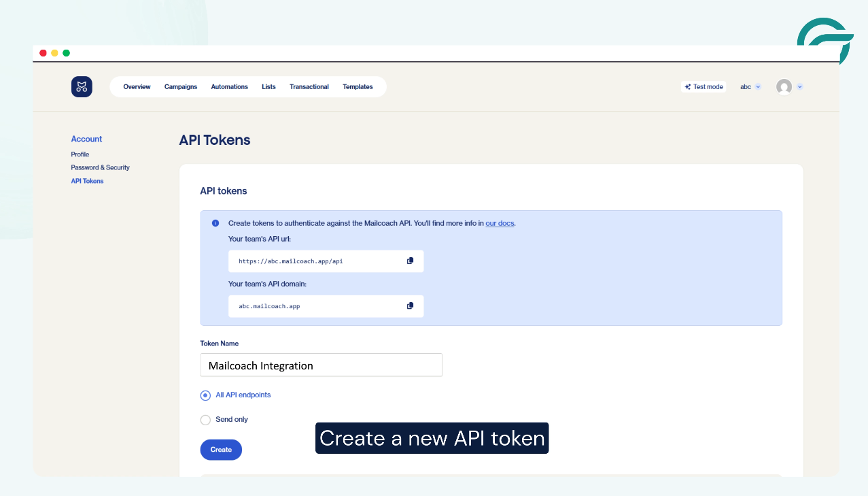Go to Password & Security settings
The width and height of the screenshot is (868, 496).
(100, 167)
